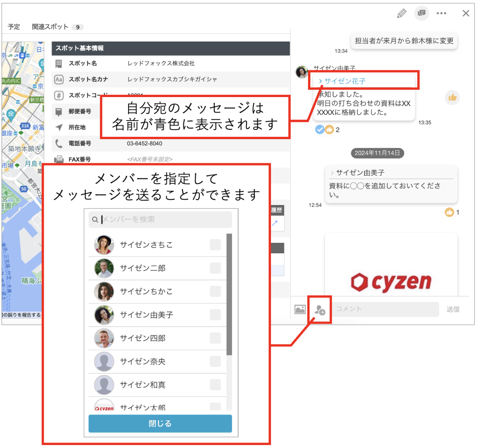480x448 pixels.
Task: Check the box for サイゼンさちこ
Action: [215, 245]
